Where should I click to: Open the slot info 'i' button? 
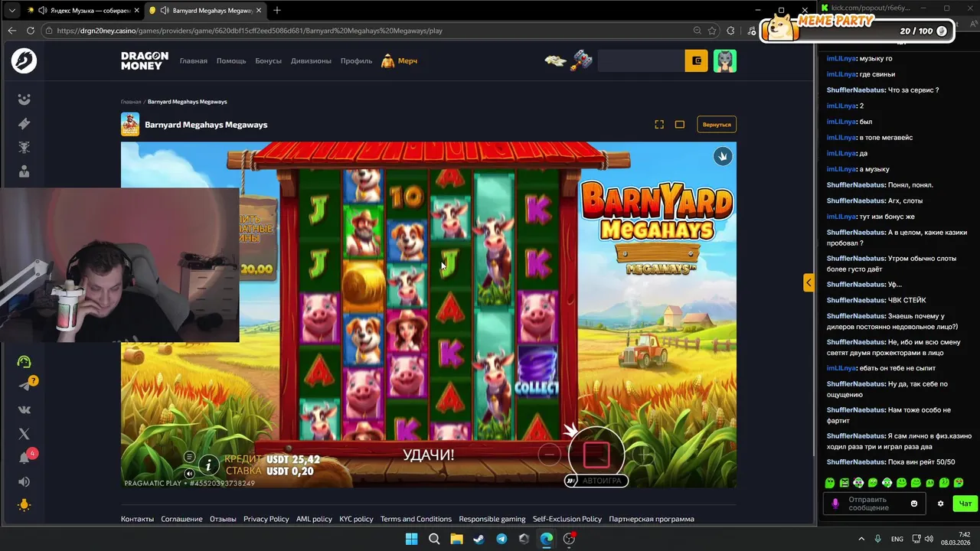(208, 465)
